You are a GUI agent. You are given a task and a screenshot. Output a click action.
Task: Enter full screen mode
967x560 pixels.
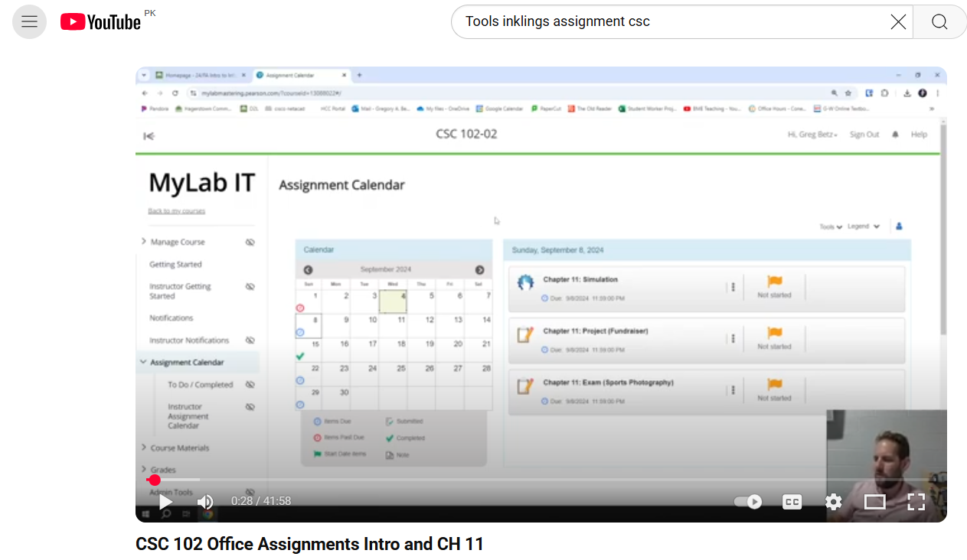(x=916, y=502)
